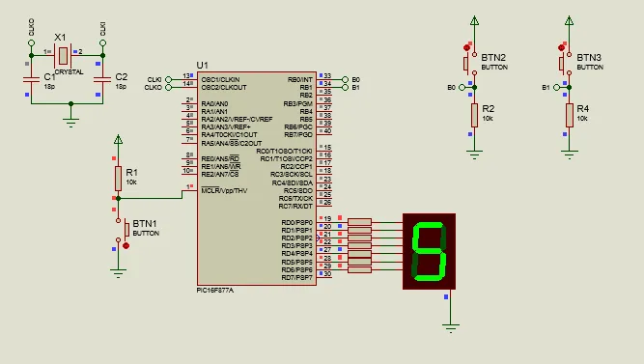This screenshot has width=644, height=364.
Task: Select capacitor C1 symbol
Action: tap(31, 79)
